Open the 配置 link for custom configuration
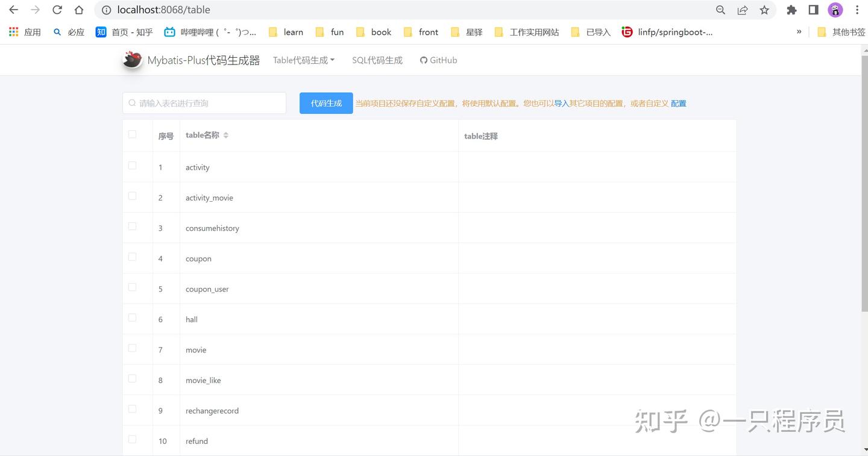The image size is (868, 456). (x=678, y=103)
